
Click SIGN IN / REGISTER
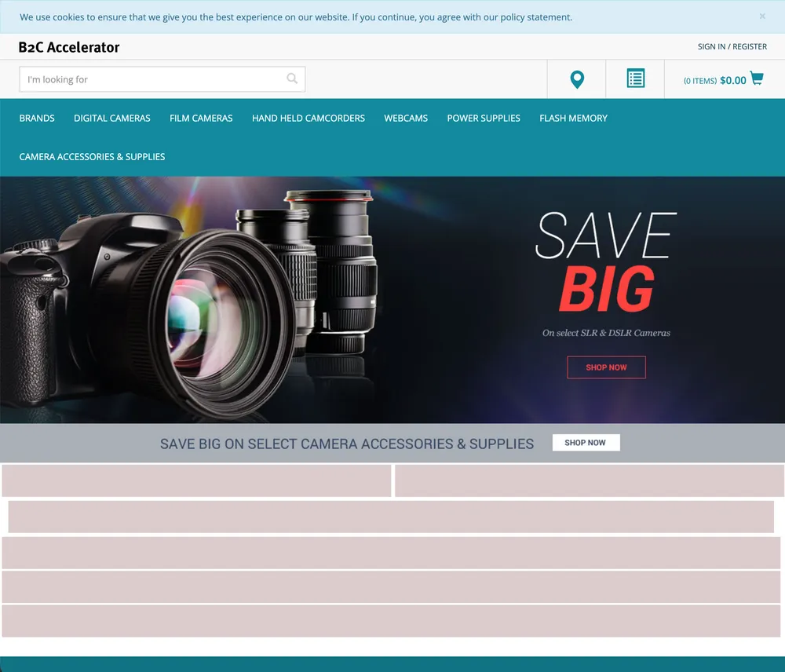coord(732,46)
